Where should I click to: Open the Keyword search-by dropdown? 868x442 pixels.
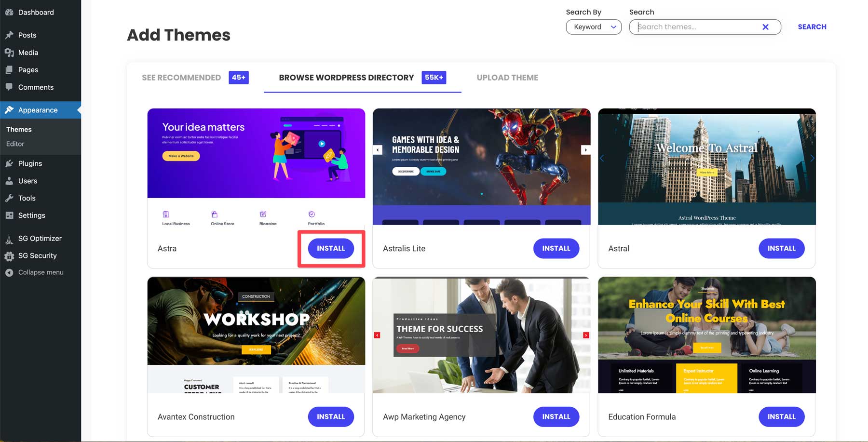coord(594,27)
